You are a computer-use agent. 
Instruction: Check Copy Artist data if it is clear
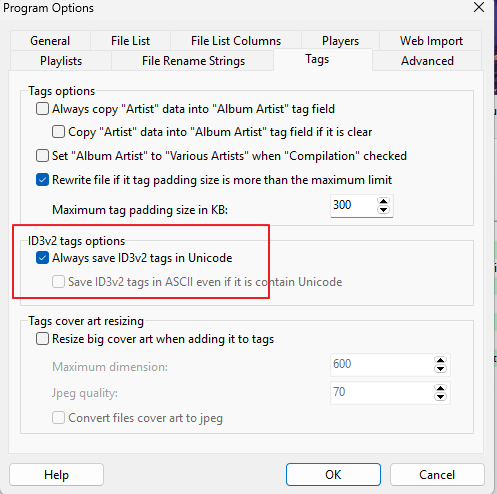point(58,132)
